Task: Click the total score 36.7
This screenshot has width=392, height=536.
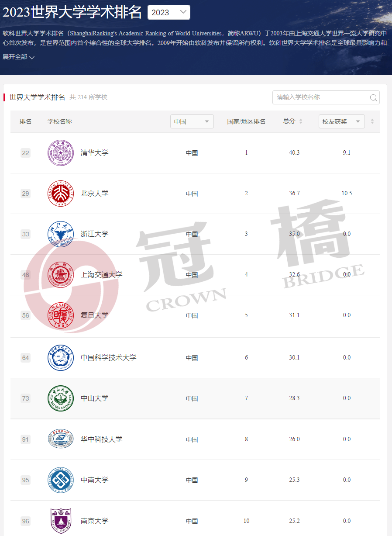Action: 294,194
